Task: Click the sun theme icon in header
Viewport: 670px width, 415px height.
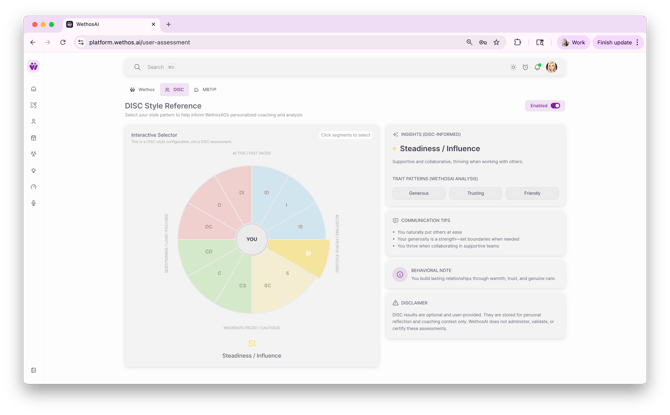Action: click(x=514, y=67)
